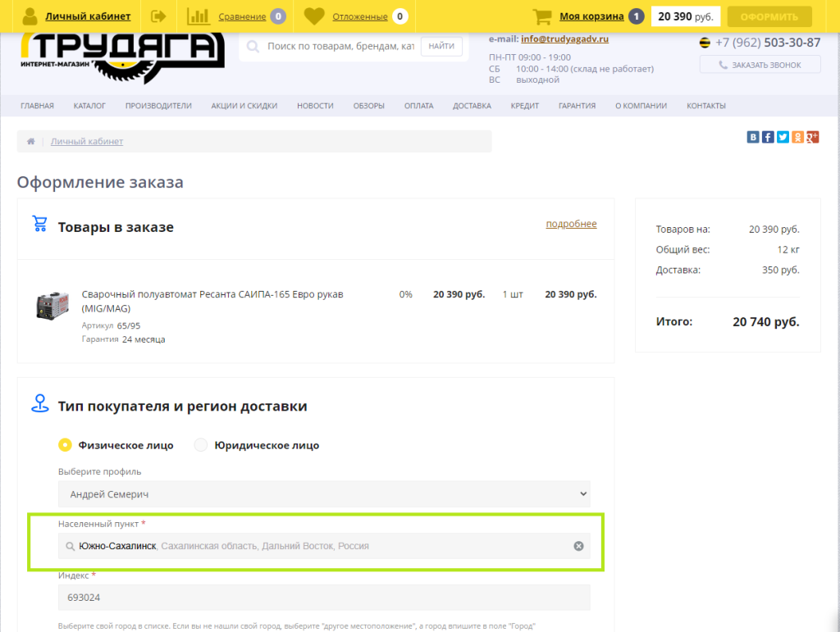Open the Выберите профиль dropdown
The height and width of the screenshot is (632, 840).
(x=324, y=494)
